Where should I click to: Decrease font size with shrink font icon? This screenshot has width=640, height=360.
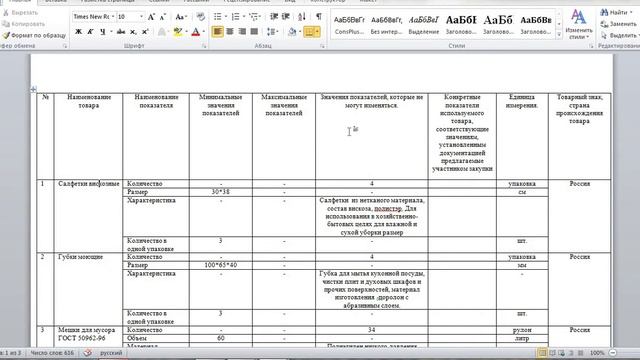coord(162,17)
